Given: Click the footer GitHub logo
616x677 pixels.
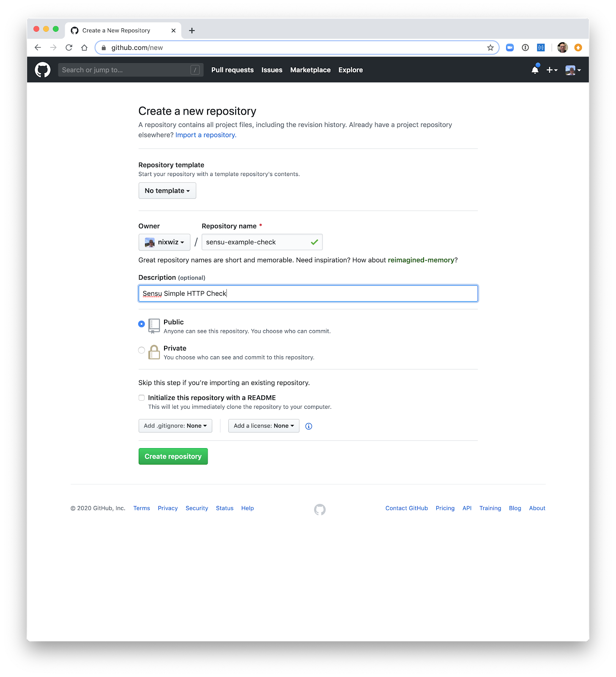Looking at the screenshot, I should coord(320,509).
